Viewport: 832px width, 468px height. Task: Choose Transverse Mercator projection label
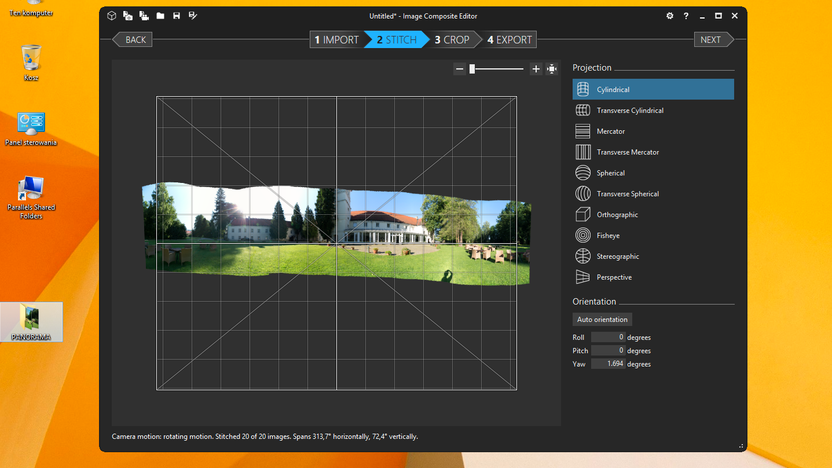coord(628,152)
